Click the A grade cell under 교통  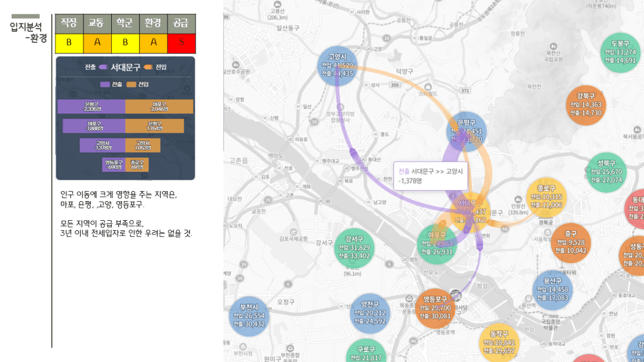click(97, 43)
